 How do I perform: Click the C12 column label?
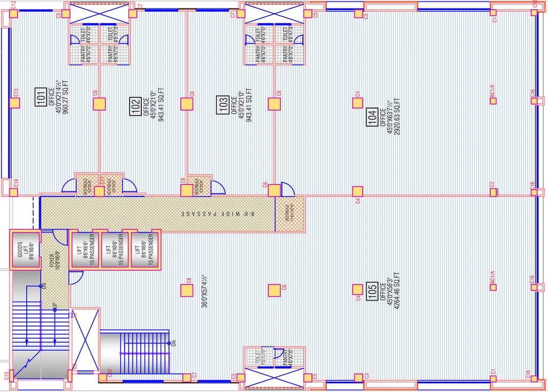(13, 5)
